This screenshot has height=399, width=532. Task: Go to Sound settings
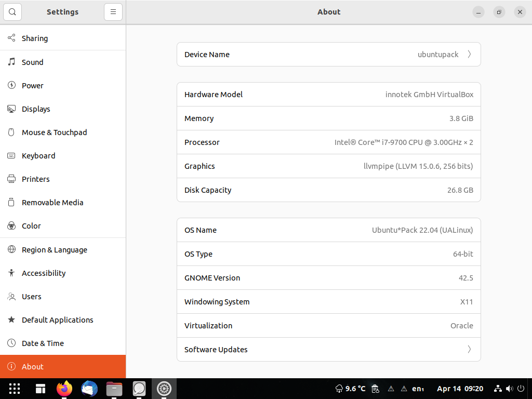63,62
